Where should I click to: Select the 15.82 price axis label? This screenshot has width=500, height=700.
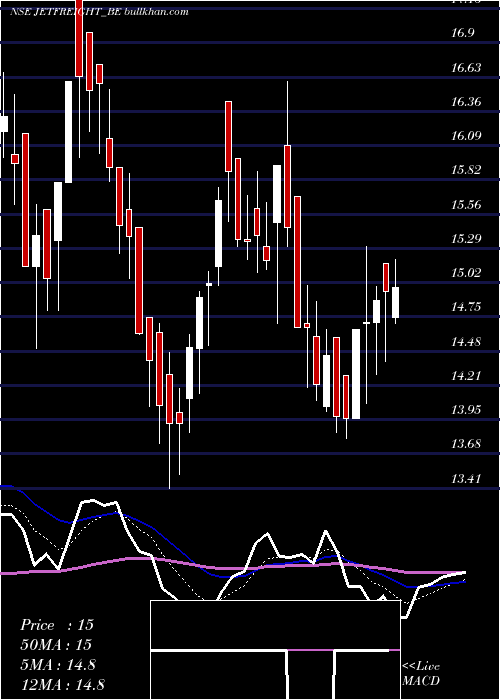[x=466, y=170]
